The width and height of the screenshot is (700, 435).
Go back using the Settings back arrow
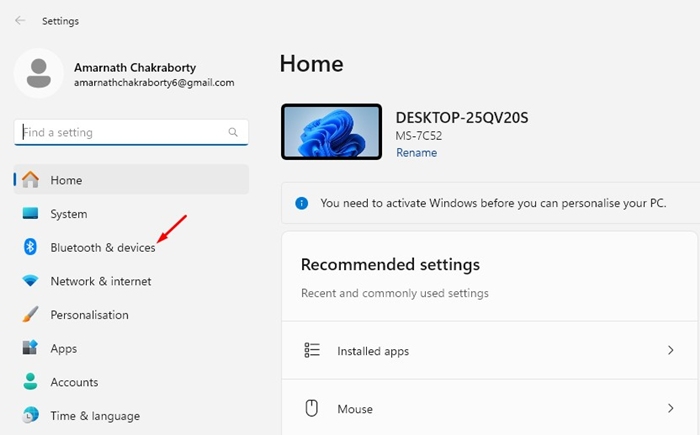pos(20,21)
